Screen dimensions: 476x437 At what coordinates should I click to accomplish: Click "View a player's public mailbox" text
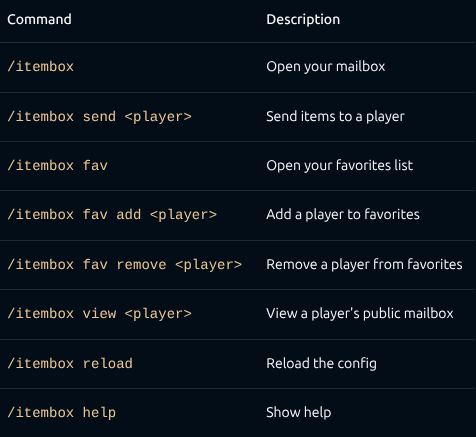click(x=360, y=313)
